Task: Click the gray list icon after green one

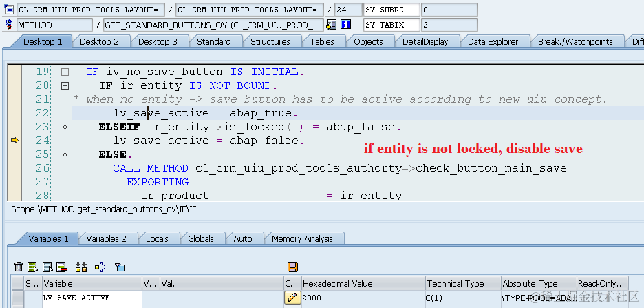Action: coord(47,267)
